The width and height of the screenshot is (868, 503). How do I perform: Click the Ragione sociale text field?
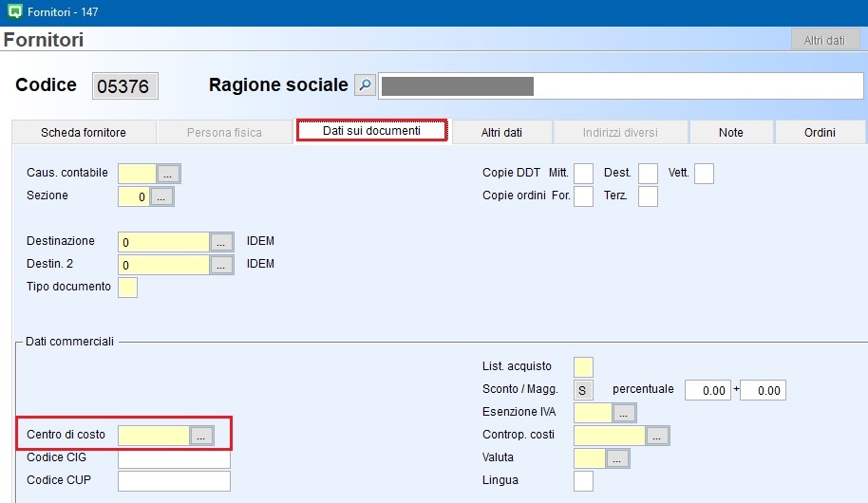[620, 86]
